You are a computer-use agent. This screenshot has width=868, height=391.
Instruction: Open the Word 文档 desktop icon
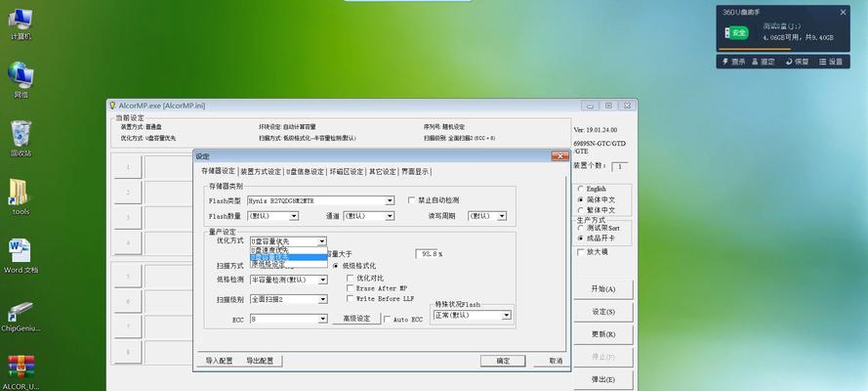21,255
